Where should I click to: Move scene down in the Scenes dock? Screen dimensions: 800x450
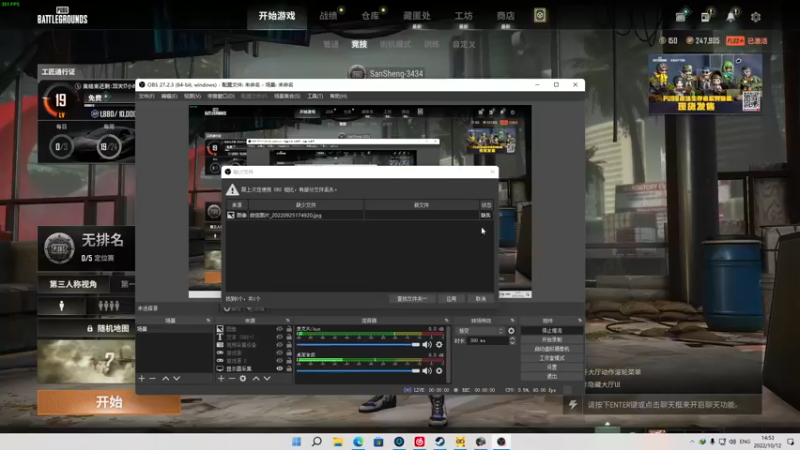point(177,379)
